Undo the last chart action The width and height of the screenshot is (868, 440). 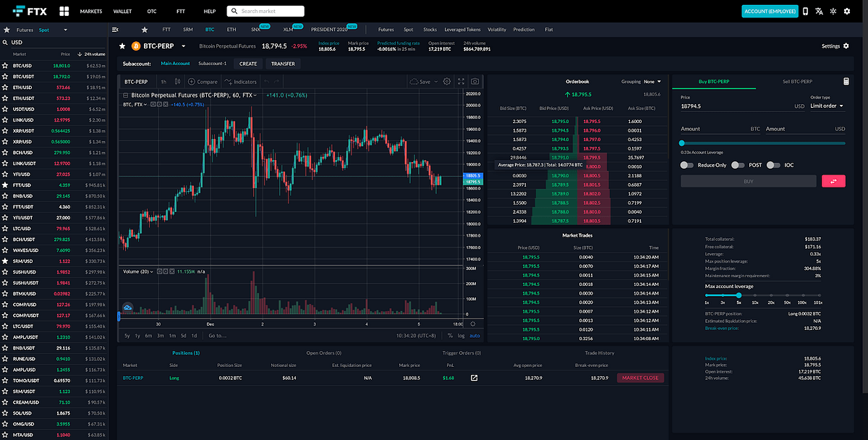267,82
